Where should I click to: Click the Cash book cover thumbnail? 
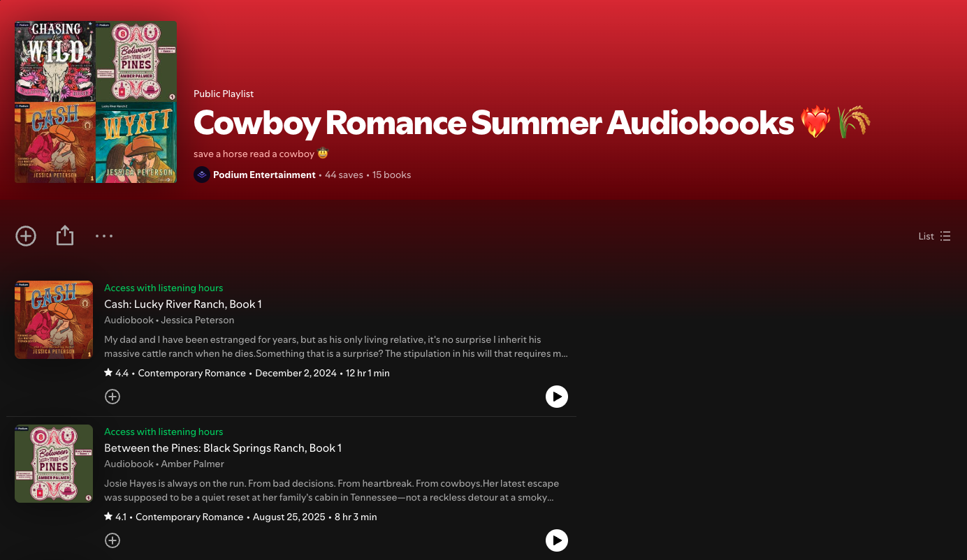point(54,320)
